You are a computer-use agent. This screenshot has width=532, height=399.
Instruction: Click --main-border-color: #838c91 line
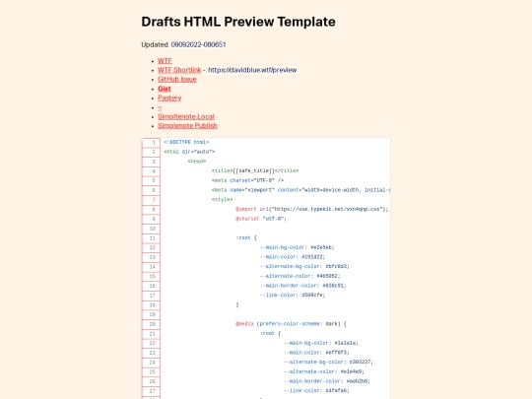point(303,286)
